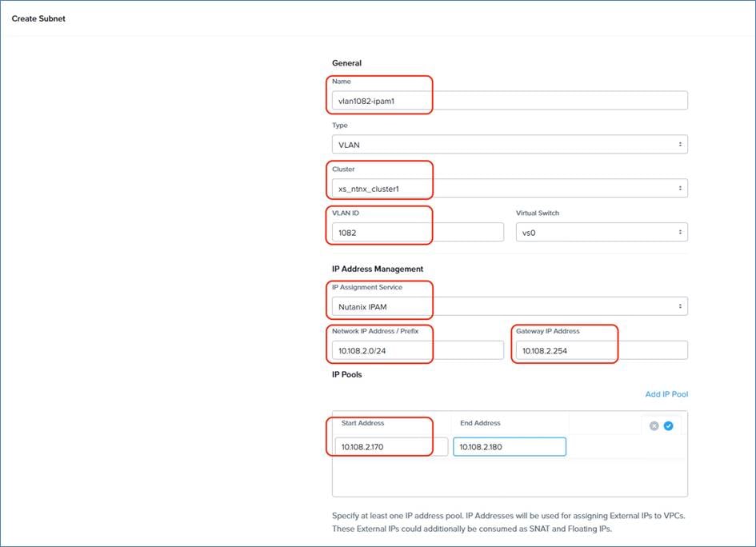756x547 pixels.
Task: Cancel the IP pool with the gray X icon
Action: 654,425
